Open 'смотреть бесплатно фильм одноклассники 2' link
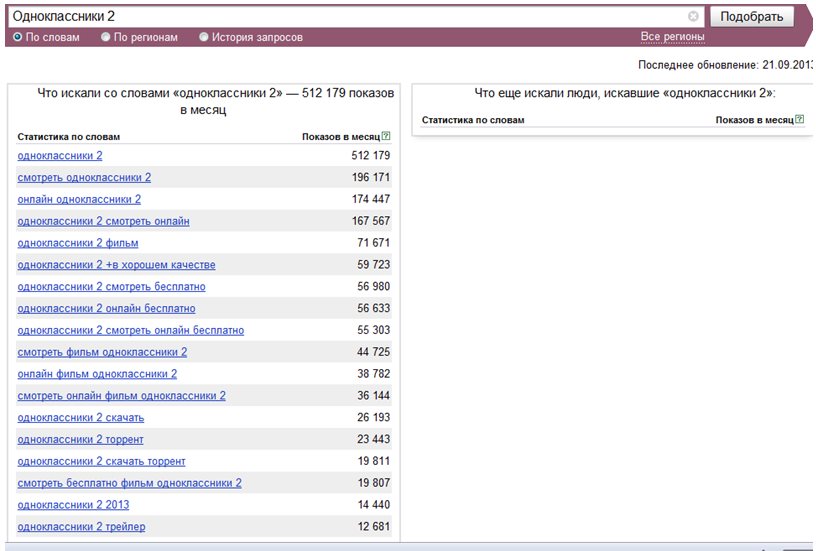The image size is (816, 551). coord(130,483)
